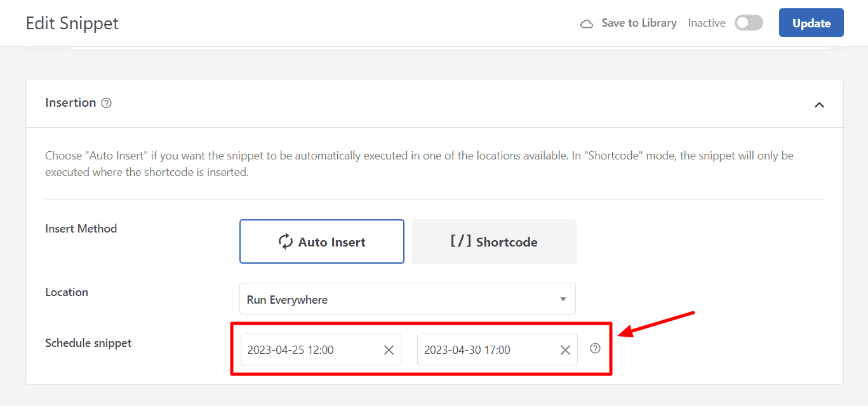This screenshot has height=406, width=868.
Task: Click the bracket icon on Shortcode button
Action: [460, 241]
